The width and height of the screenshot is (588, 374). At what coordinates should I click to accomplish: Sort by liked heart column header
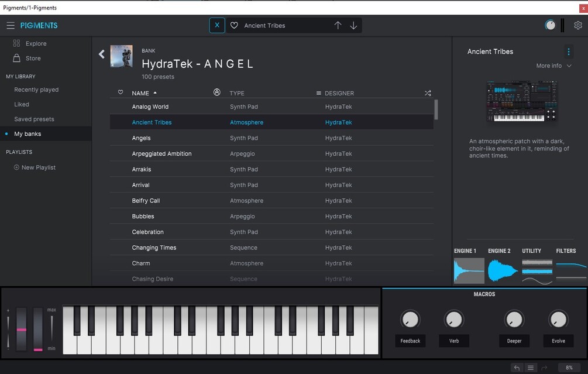[121, 92]
